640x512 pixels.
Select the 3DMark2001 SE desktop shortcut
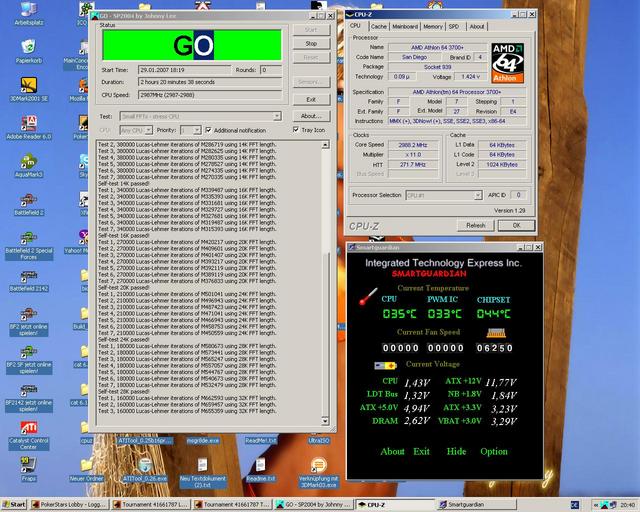tap(29, 89)
